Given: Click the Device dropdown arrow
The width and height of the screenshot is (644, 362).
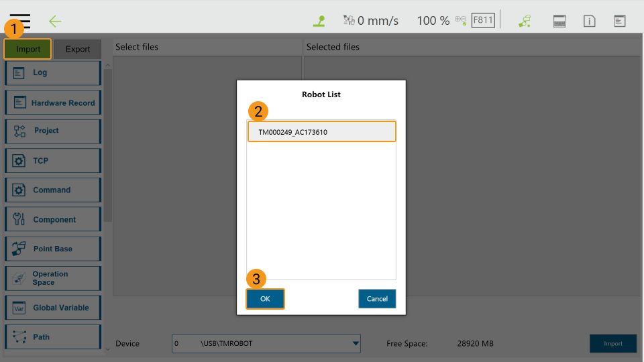Looking at the screenshot, I should (356, 343).
